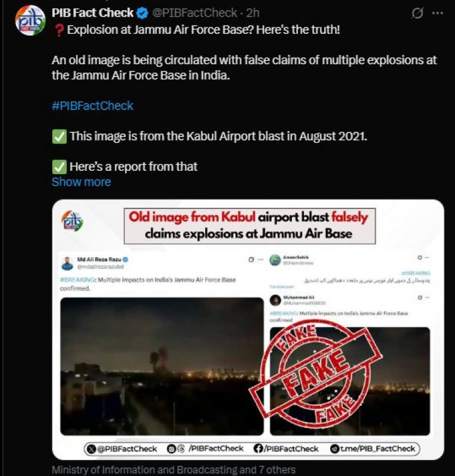Open the #PIBFactCheck hashtag

tap(92, 106)
